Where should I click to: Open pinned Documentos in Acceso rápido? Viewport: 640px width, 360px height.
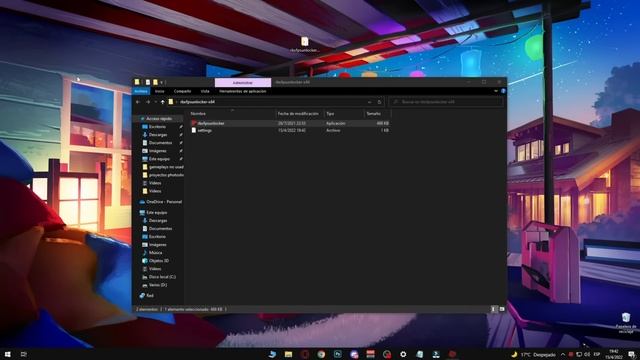tap(160, 143)
